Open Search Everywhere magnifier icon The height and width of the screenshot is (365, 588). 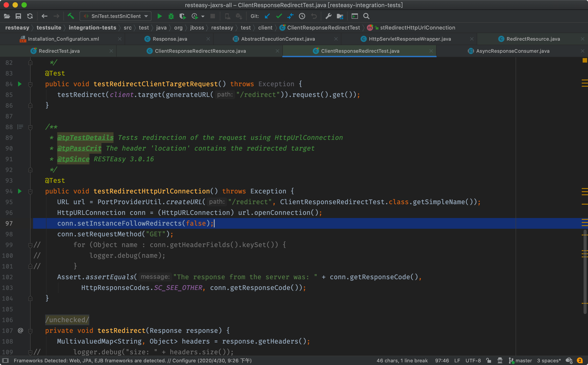pyautogui.click(x=366, y=16)
